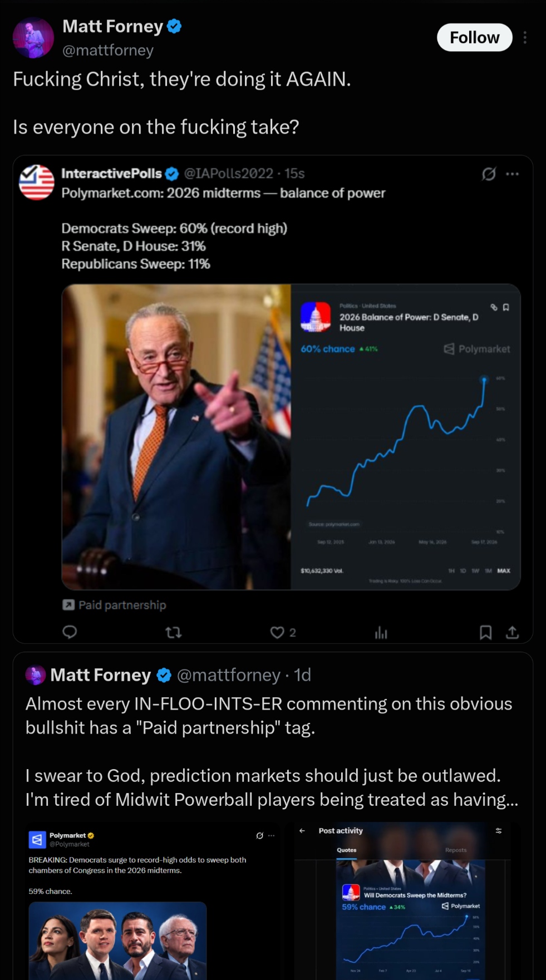Open the three-dot menu beside Follow

click(525, 37)
